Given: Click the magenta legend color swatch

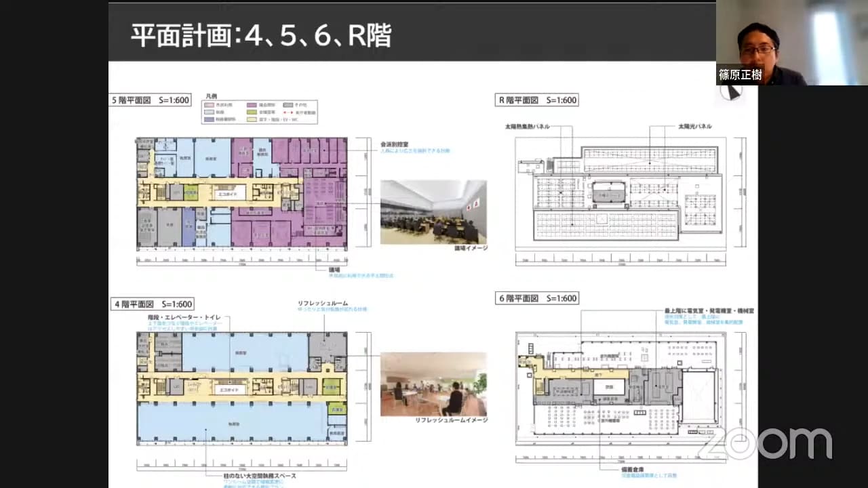Looking at the screenshot, I should [250, 105].
